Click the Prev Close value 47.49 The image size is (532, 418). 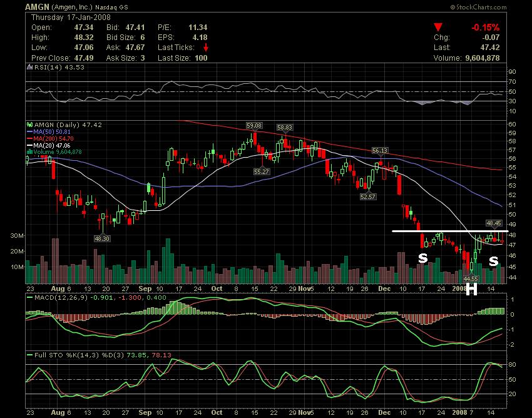84,58
